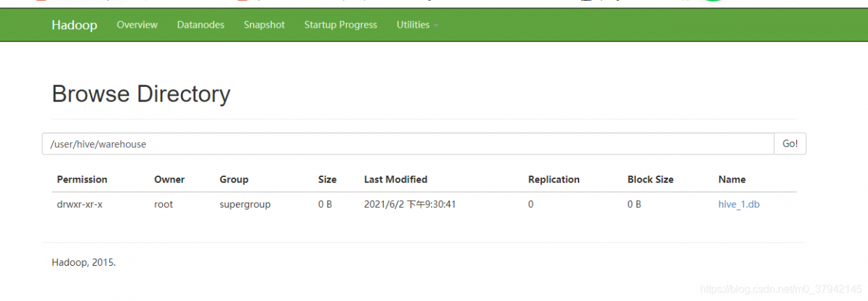The height and width of the screenshot is (301, 868).
Task: Open the hive_1.db directory link
Action: [738, 204]
